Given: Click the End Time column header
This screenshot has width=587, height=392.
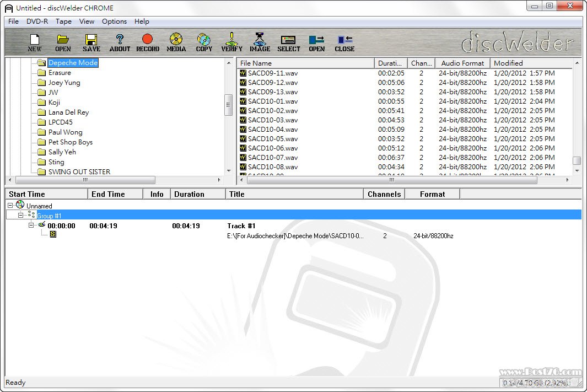Looking at the screenshot, I should click(x=115, y=194).
